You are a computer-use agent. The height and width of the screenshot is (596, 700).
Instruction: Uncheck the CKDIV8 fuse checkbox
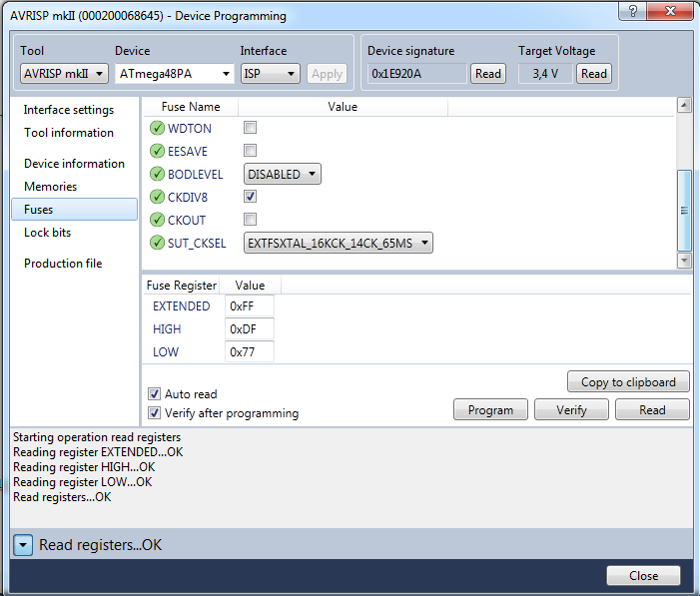tap(250, 196)
